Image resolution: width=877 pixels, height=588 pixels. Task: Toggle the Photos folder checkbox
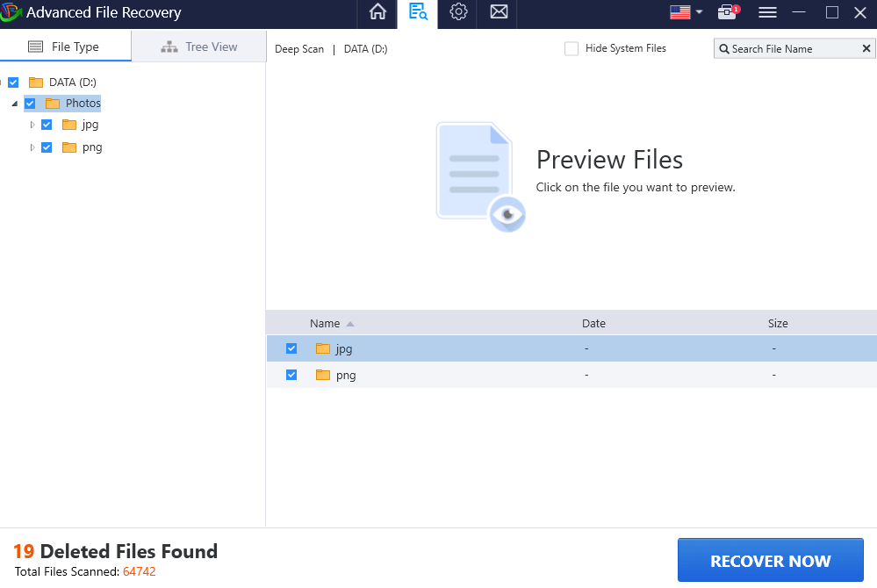coord(30,104)
